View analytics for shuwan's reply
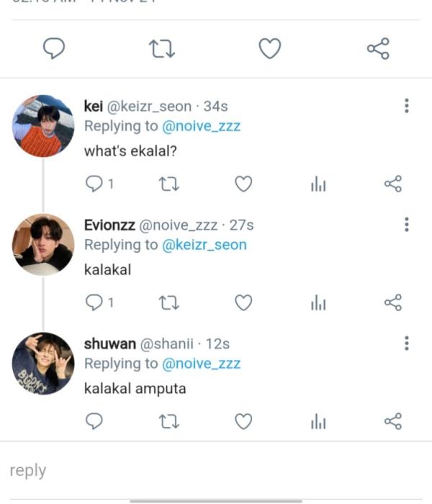The height and width of the screenshot is (504, 432). pyautogui.click(x=318, y=422)
